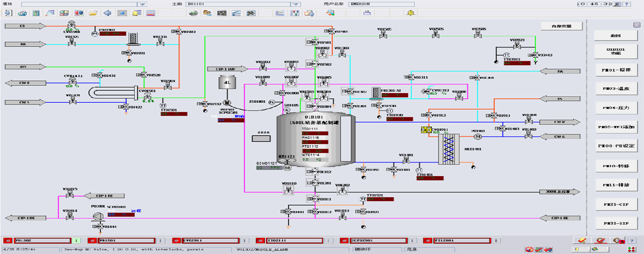Click the users icon in the toolbar
644x254 pixels.
coord(207,13)
